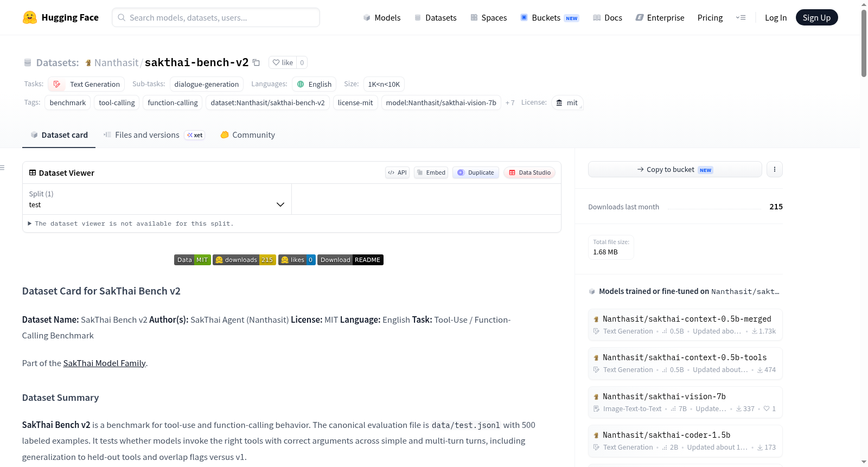Open the Embed option in Dataset Viewer

431,172
